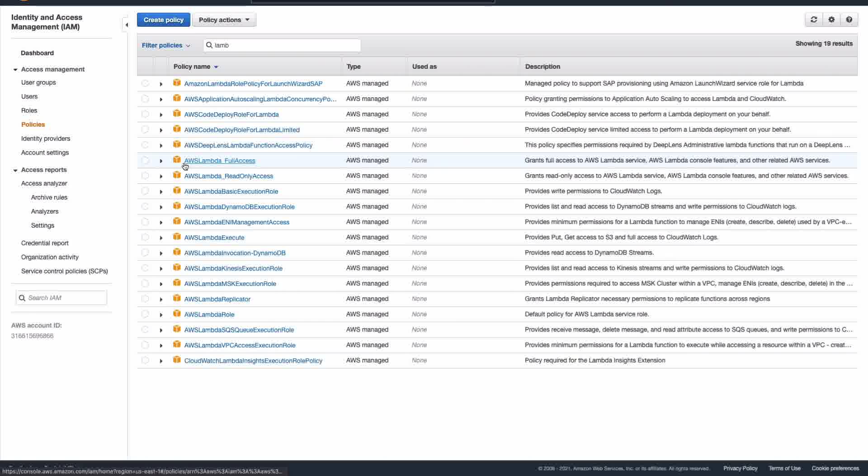The width and height of the screenshot is (868, 476).
Task: Open Credential report in the sidebar
Action: (45, 243)
